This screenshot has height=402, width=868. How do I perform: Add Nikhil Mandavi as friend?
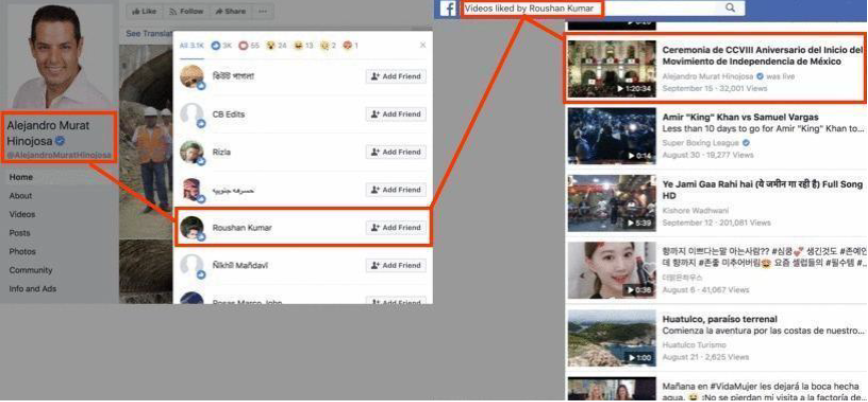396,265
